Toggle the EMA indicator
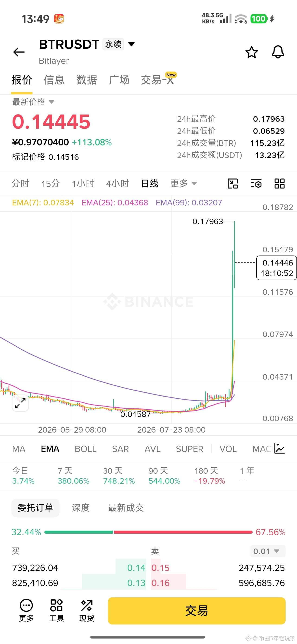 tap(50, 449)
